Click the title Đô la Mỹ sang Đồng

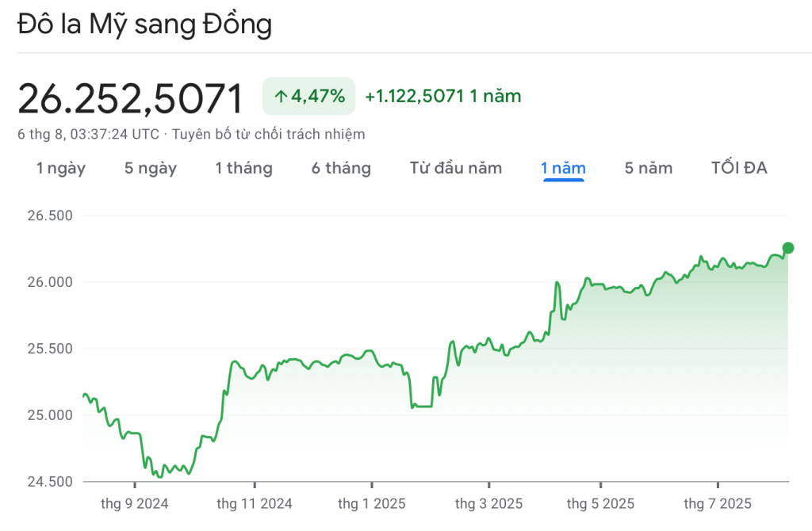(x=143, y=24)
